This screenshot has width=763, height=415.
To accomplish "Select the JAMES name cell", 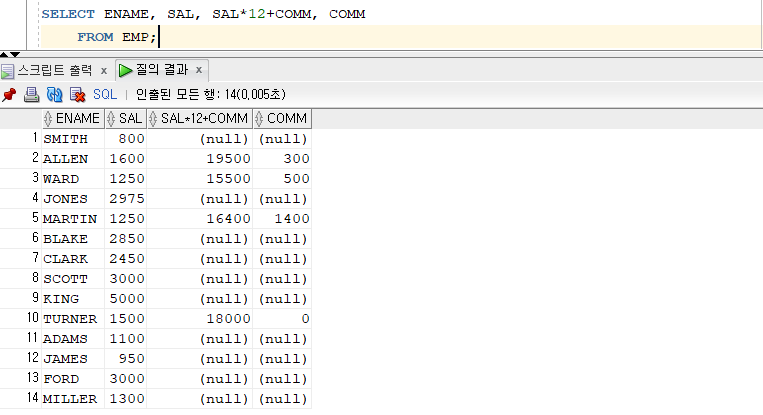I will [x=73, y=359].
